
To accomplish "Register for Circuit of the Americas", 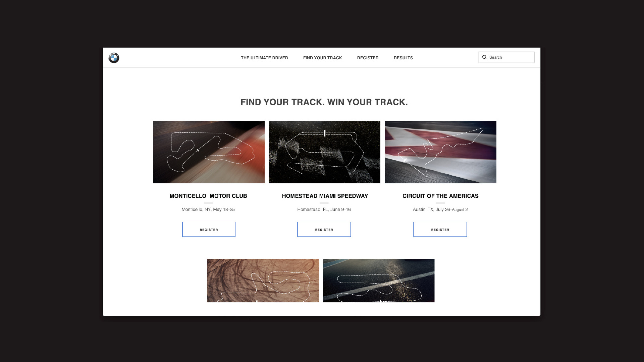I will 440,230.
